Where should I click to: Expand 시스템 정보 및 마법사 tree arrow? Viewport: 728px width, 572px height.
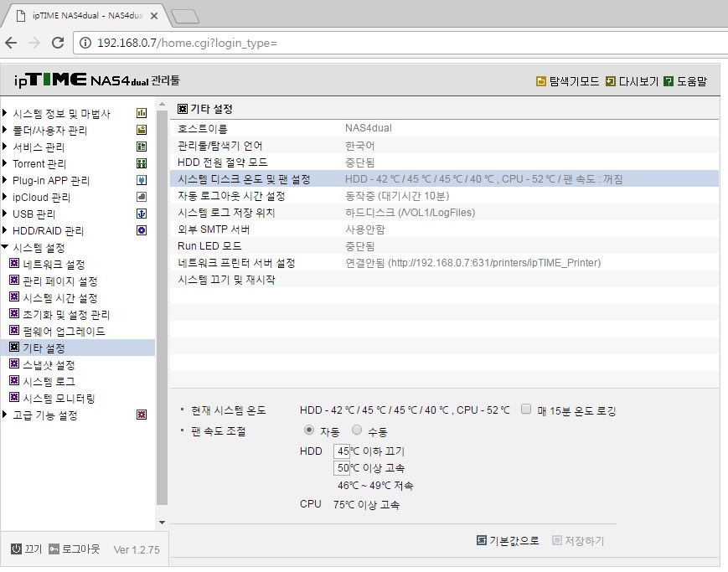coord(5,112)
